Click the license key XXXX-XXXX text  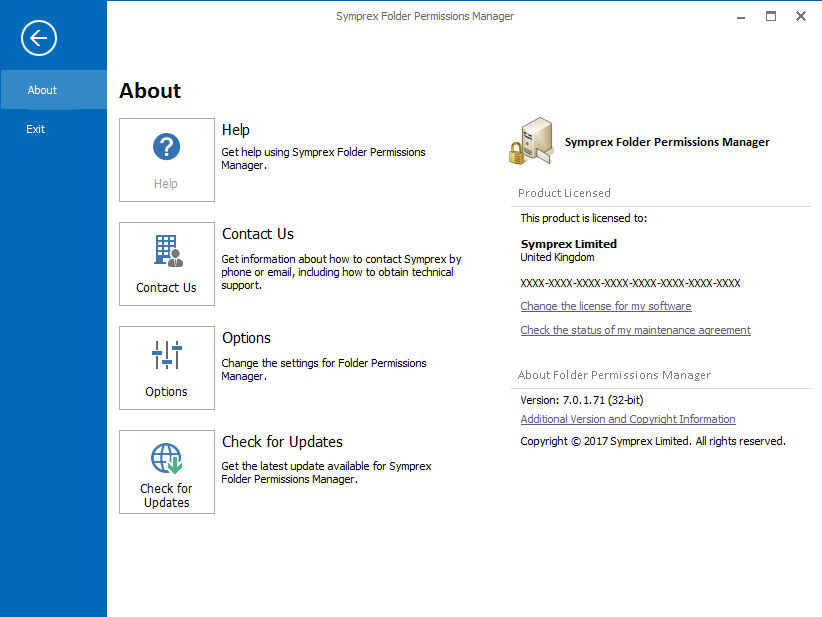630,284
